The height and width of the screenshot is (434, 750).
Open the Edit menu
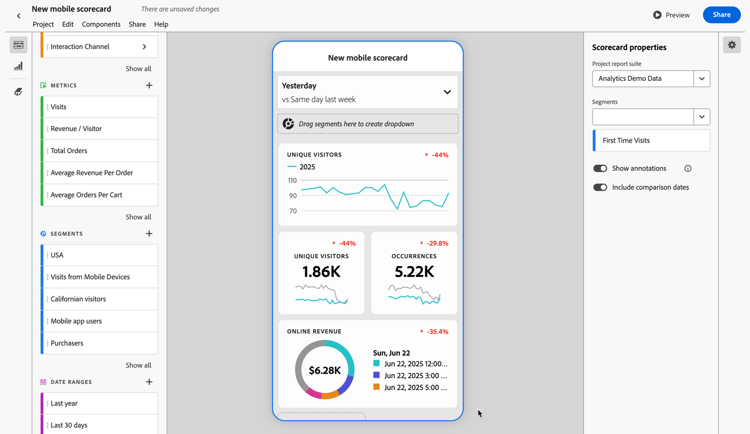tap(68, 24)
